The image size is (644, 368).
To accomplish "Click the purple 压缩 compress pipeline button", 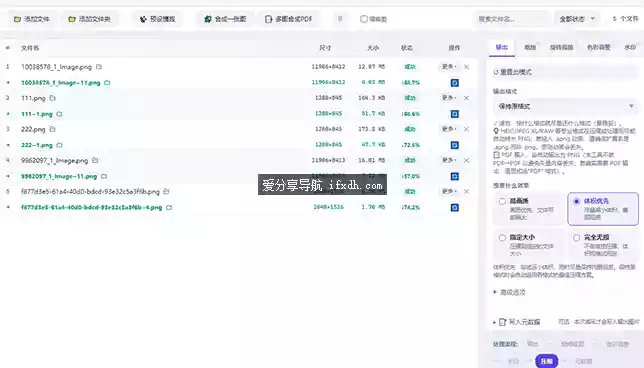I will coord(547,361).
